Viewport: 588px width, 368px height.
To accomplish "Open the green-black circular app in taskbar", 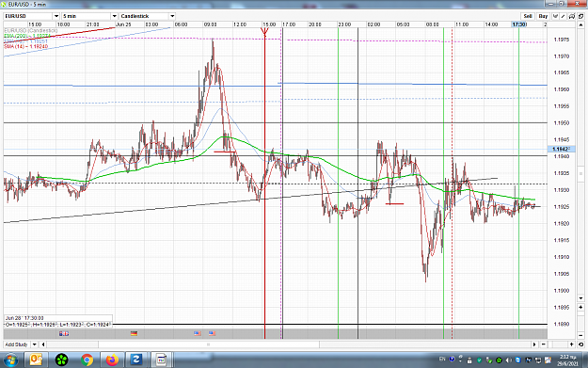I will [61, 360].
